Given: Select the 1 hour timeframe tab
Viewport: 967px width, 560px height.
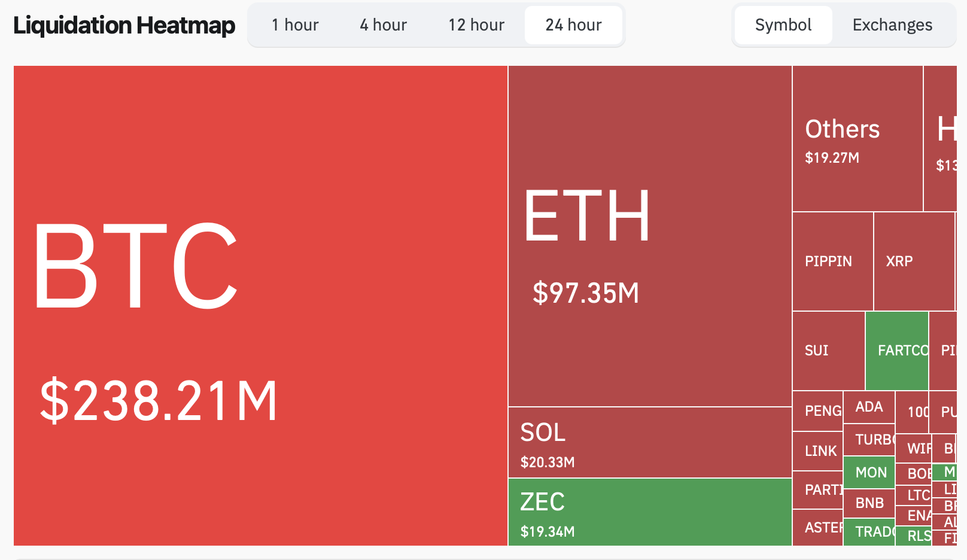Looking at the screenshot, I should click(x=295, y=25).
